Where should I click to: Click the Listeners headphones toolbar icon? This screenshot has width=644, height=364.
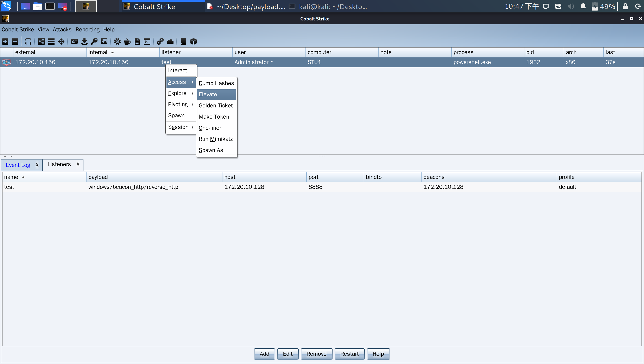click(28, 42)
